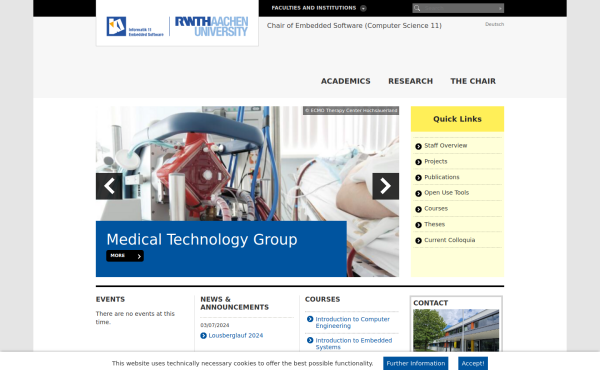Open Courses quick link

pyautogui.click(x=436, y=209)
